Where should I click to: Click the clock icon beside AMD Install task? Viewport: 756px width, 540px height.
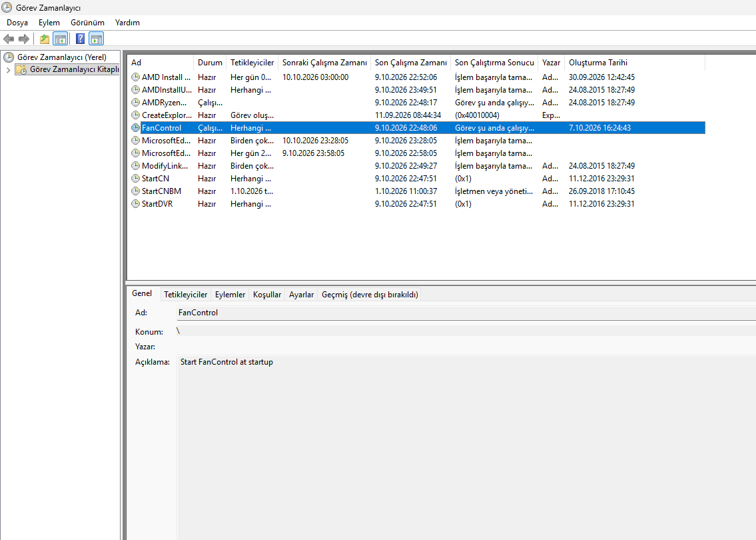click(135, 77)
